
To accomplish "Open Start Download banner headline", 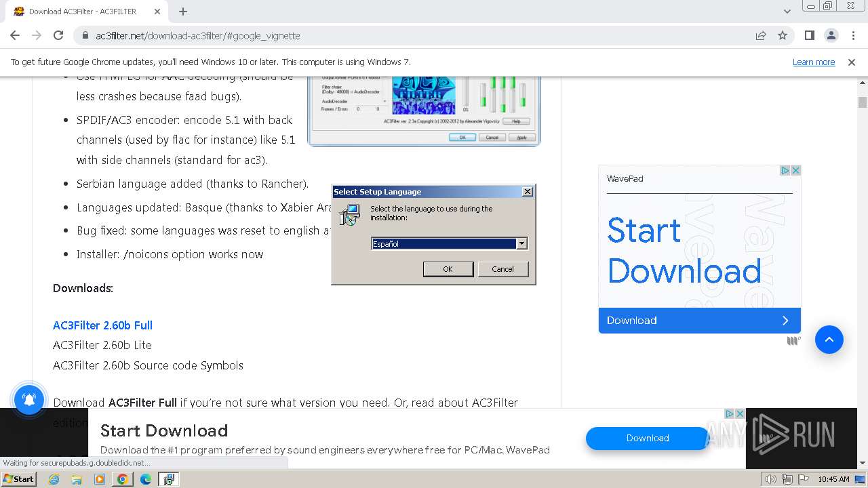I will click(164, 430).
